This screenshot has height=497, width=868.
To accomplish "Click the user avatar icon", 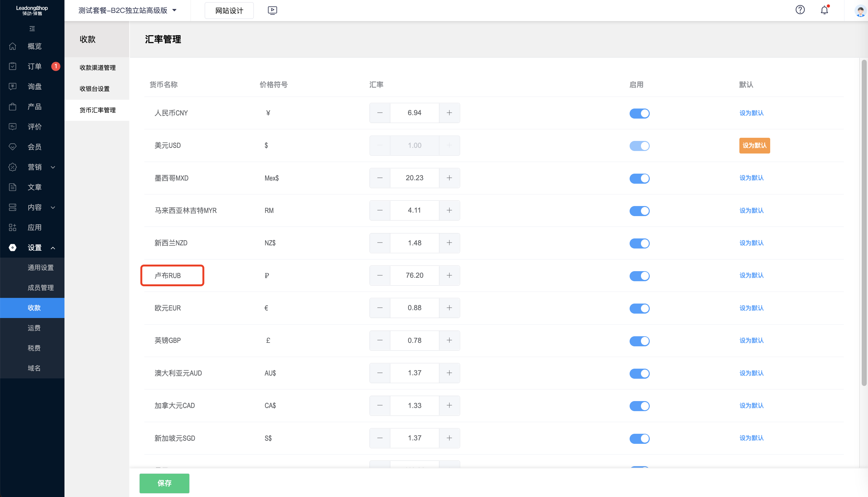I will tap(860, 11).
